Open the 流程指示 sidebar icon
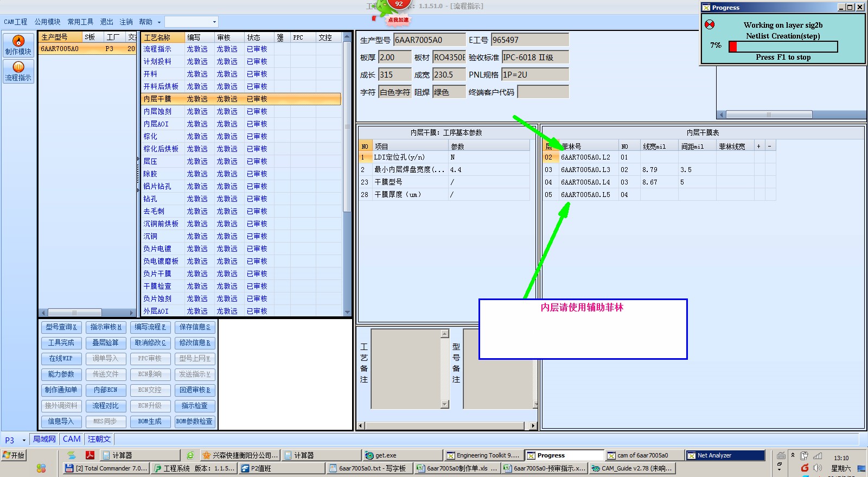This screenshot has height=477, width=868. 18,71
